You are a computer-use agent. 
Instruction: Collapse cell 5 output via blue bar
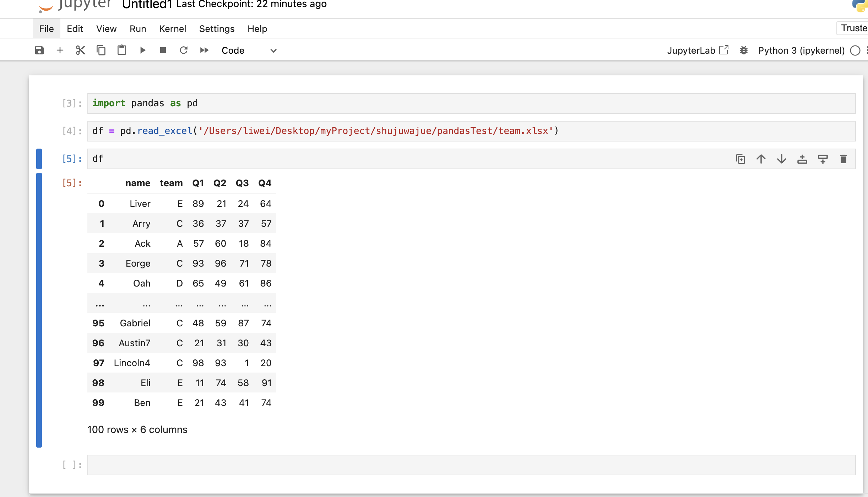click(x=39, y=310)
